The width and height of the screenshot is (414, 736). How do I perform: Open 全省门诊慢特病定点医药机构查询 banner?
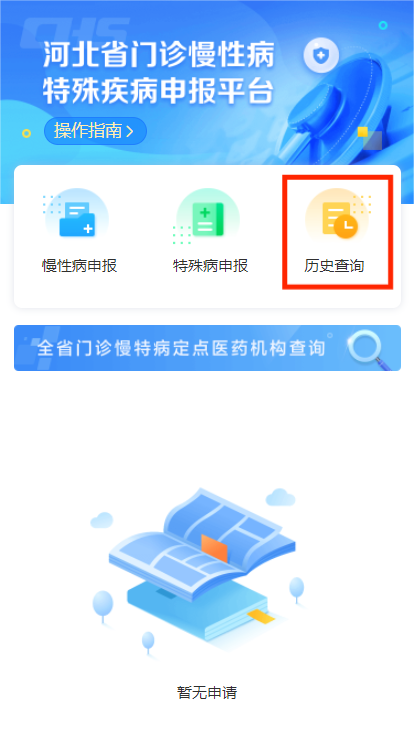tap(207, 348)
